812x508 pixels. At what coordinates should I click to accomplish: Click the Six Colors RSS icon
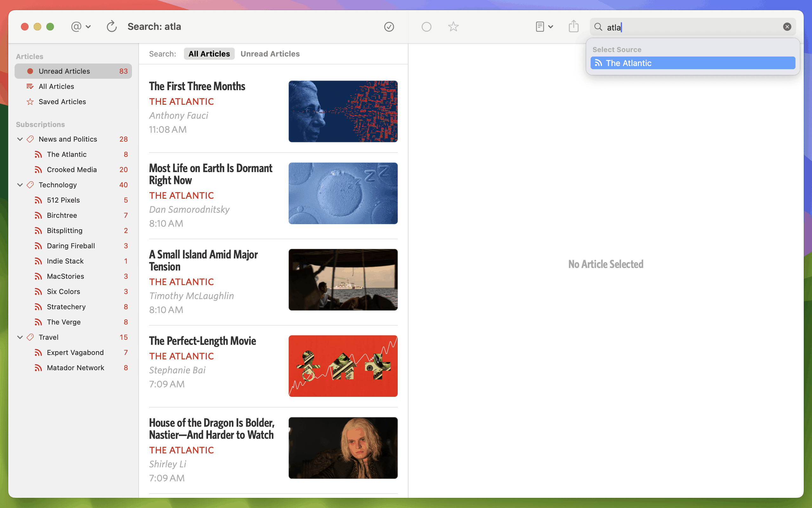[38, 292]
